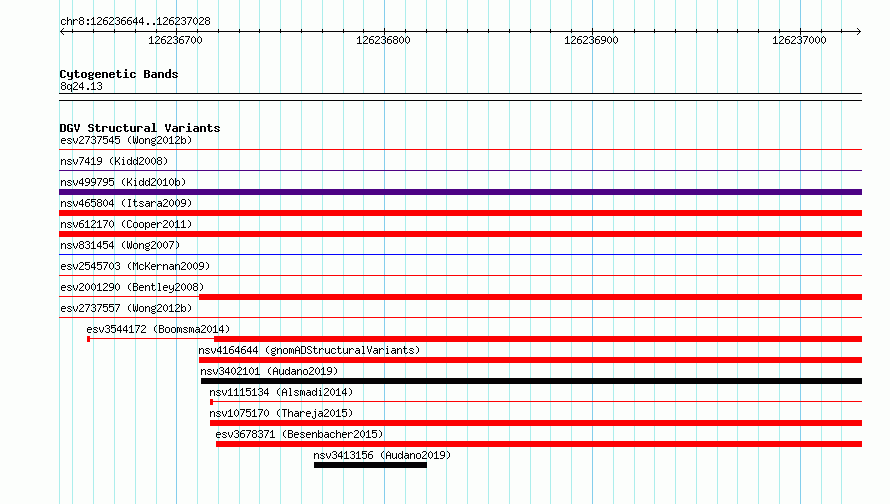Click the red nsv1075170 variant bar

[x=536, y=423]
